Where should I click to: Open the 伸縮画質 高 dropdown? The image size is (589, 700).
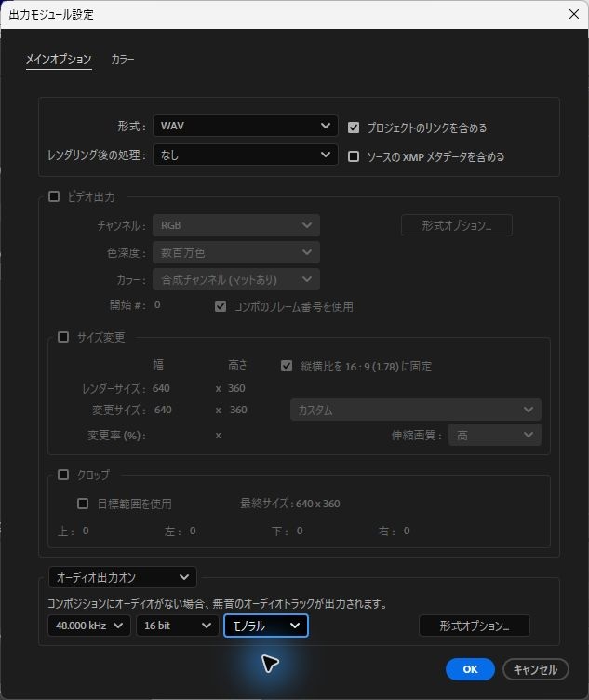(x=495, y=435)
